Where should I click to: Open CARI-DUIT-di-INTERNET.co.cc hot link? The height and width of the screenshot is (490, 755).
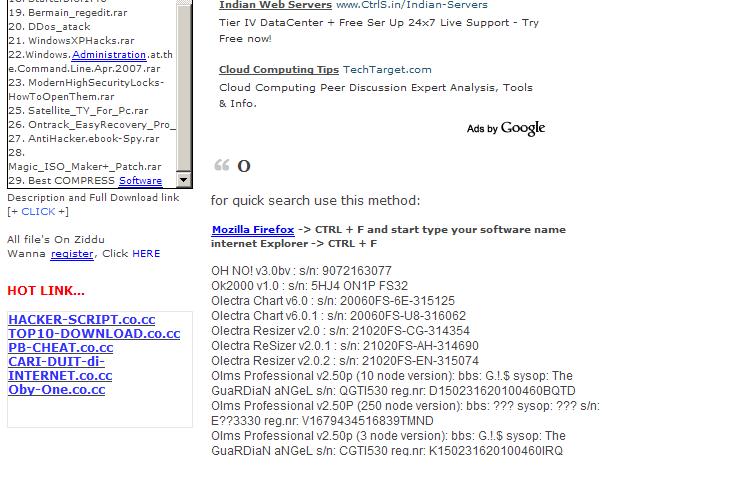coord(60,369)
